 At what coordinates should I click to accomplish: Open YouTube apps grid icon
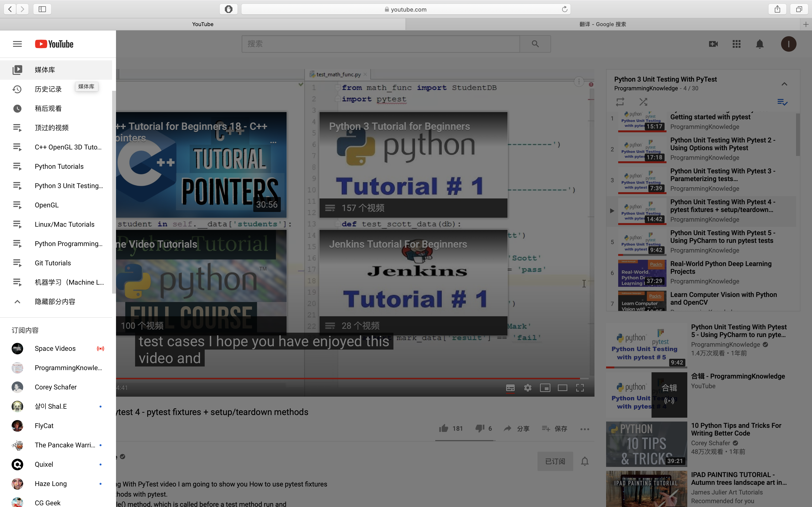click(x=737, y=44)
